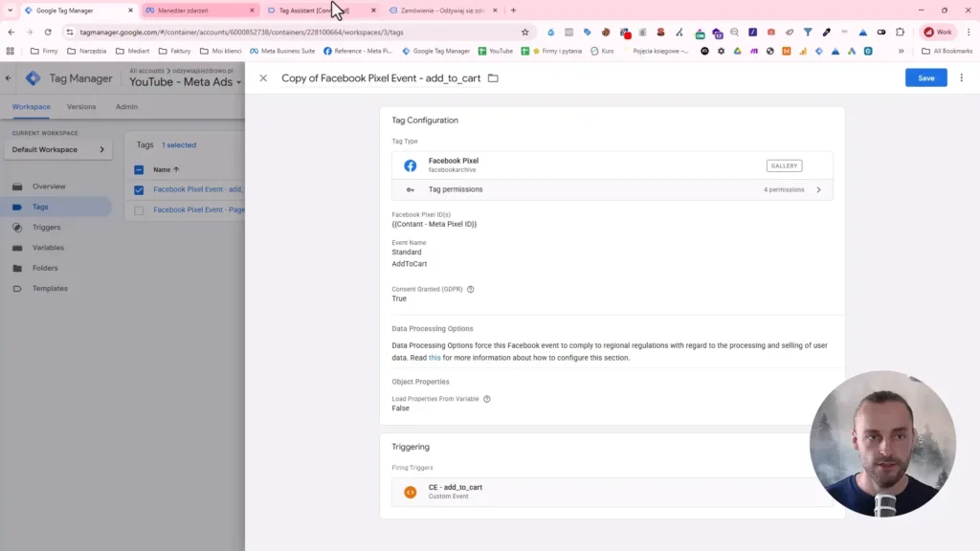Switch to the Menedżer zdarzeń browser tab
The height and width of the screenshot is (551, 980).
pyautogui.click(x=200, y=11)
